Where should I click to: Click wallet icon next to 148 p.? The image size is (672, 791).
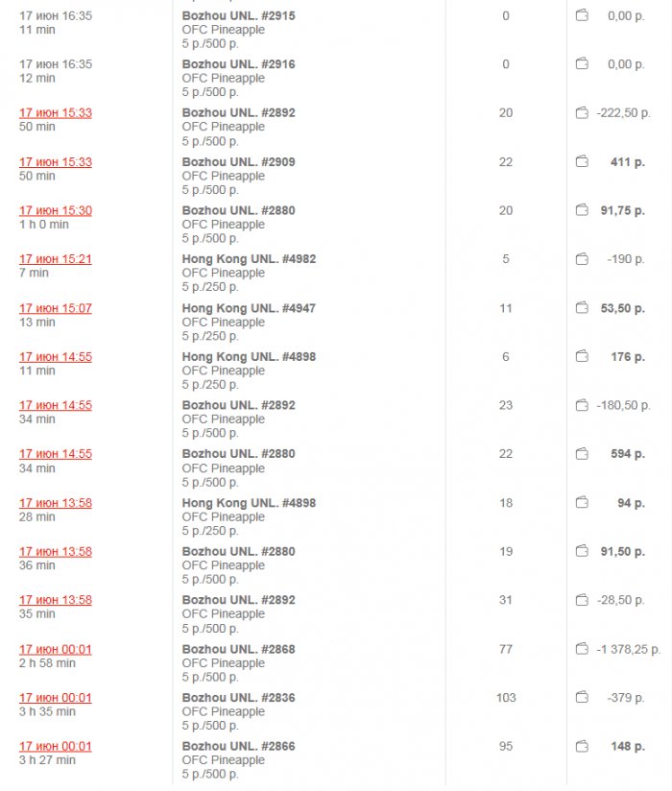pyautogui.click(x=582, y=747)
